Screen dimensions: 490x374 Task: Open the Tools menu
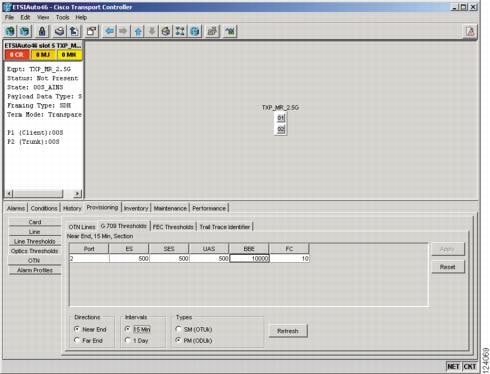tap(62, 17)
